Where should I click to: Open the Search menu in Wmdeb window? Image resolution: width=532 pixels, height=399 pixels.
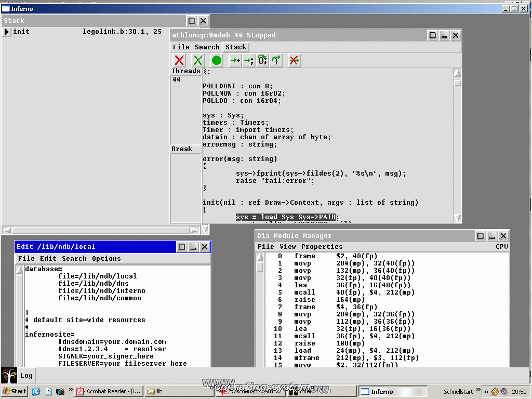coord(207,47)
